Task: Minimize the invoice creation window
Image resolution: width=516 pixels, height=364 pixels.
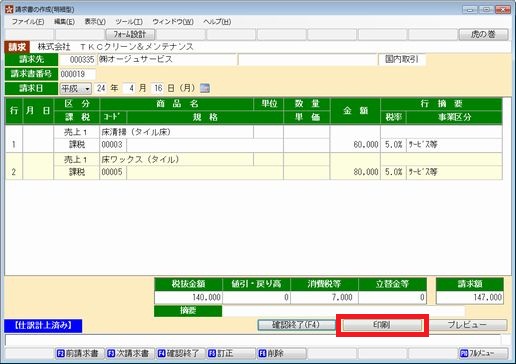Action: click(x=470, y=9)
